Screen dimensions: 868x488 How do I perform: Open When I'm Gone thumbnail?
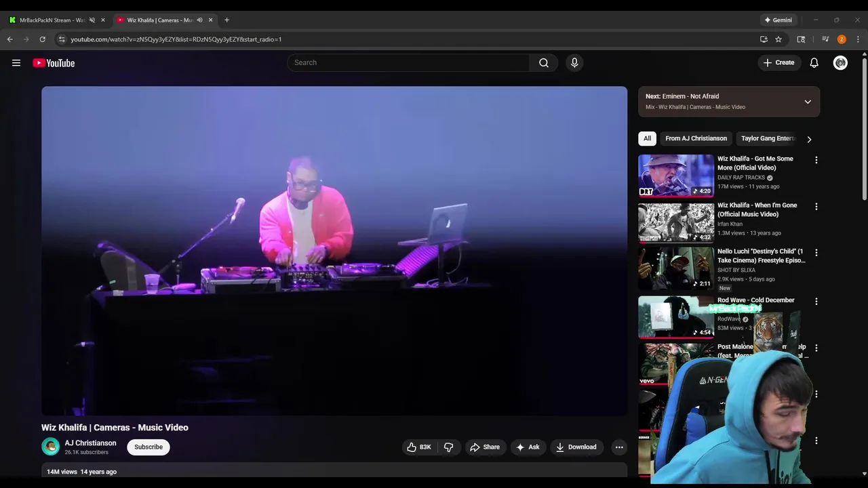pos(675,222)
